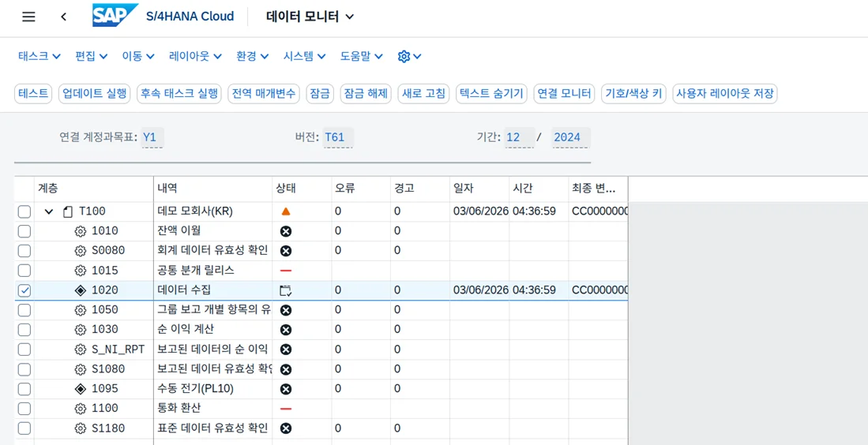
Task: Open the 태스크 menu
Action: click(x=39, y=56)
